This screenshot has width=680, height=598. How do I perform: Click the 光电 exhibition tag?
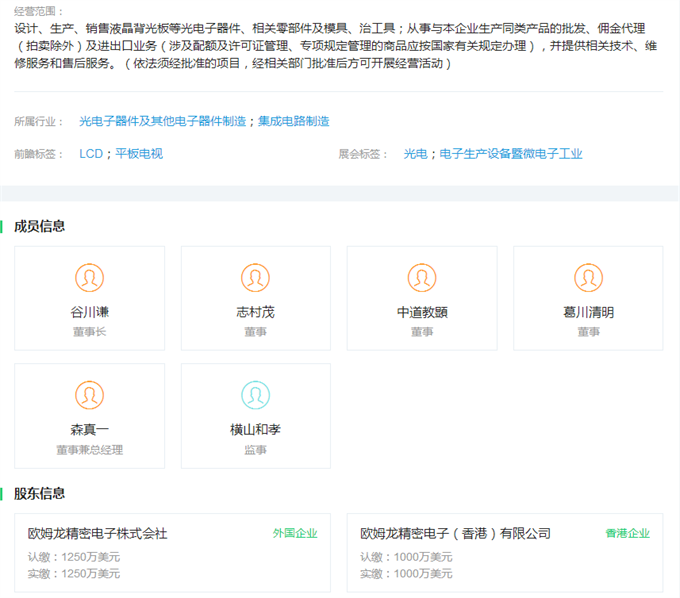tap(415, 154)
